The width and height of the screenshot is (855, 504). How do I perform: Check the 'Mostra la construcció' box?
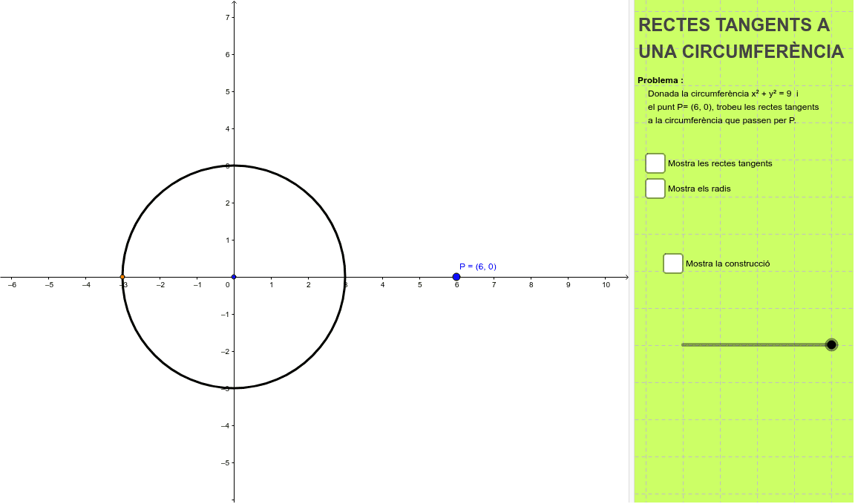tap(673, 264)
